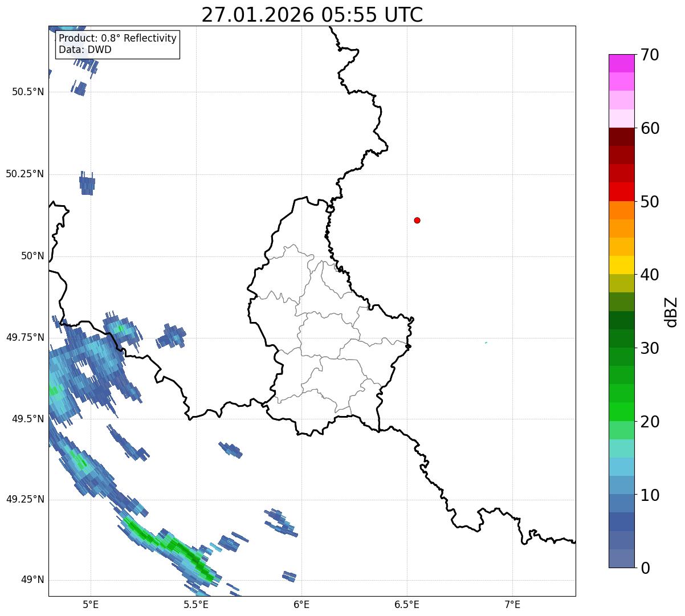This screenshot has height=616, width=685.
Task: Click the bright green colorbar segment above 20
Action: tap(621, 412)
